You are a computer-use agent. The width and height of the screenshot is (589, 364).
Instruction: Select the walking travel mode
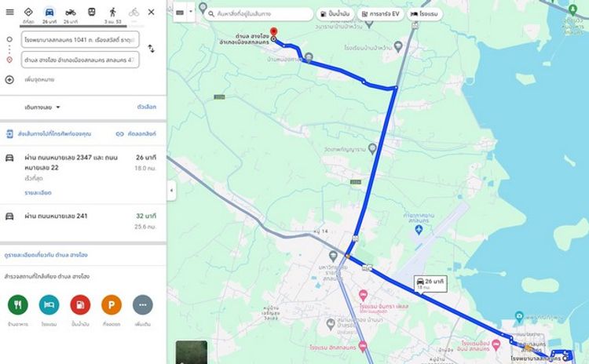[112, 15]
